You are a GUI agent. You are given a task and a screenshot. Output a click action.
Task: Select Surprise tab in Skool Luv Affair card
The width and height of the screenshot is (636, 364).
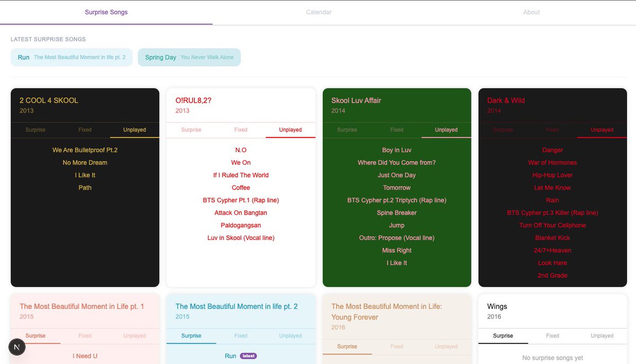click(x=347, y=130)
